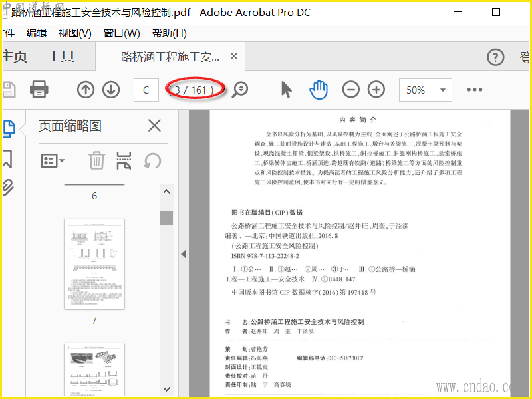Open the 帮助(H) menu
532x399 pixels.
click(170, 33)
